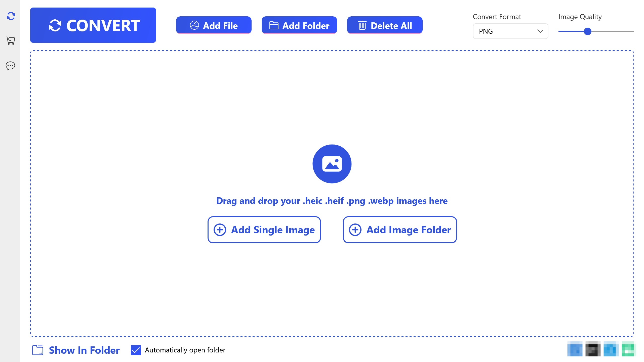The width and height of the screenshot is (644, 362).
Task: Click the Image Quality slider handle
Action: [x=587, y=31]
